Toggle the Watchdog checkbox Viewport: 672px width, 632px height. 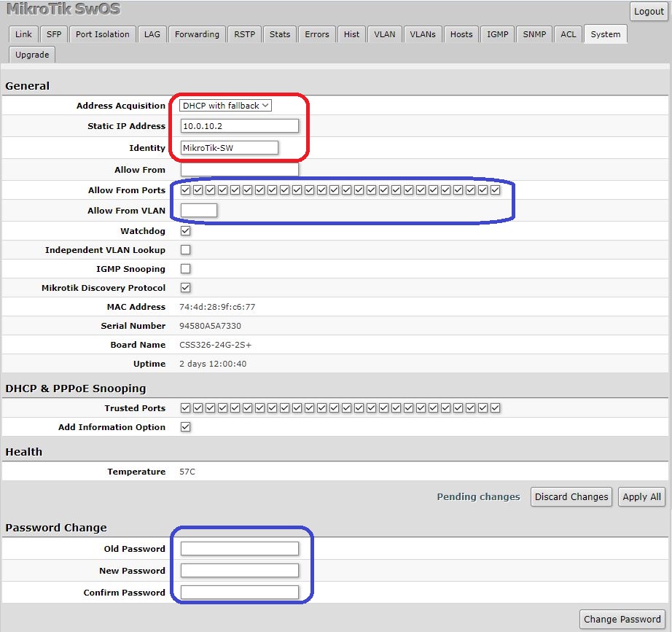(x=185, y=231)
